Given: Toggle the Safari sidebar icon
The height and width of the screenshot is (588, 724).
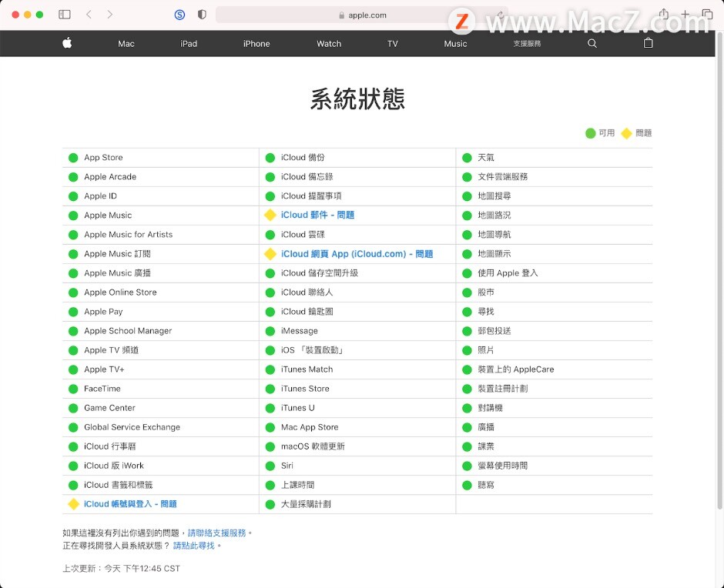Looking at the screenshot, I should point(65,14).
